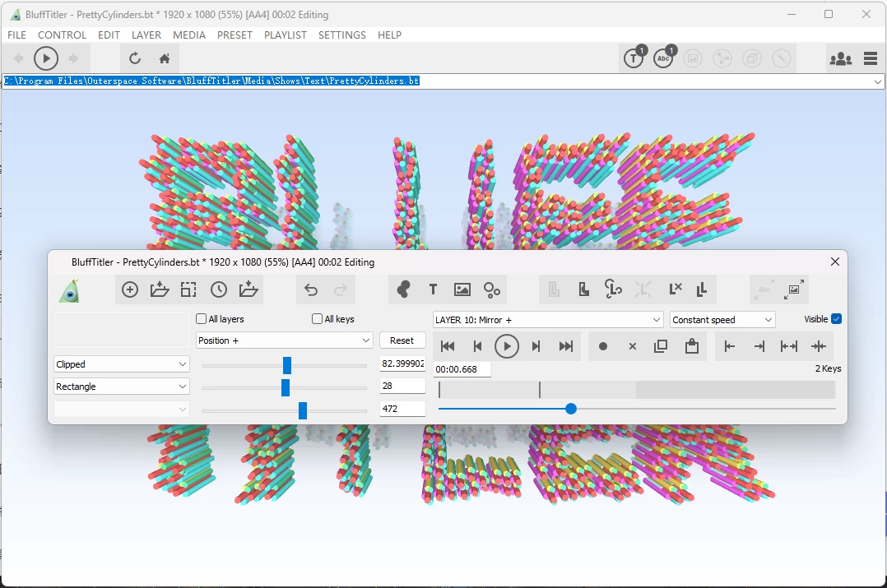Set the show duration with the clock tool
This screenshot has height=588, width=887.
coord(218,289)
